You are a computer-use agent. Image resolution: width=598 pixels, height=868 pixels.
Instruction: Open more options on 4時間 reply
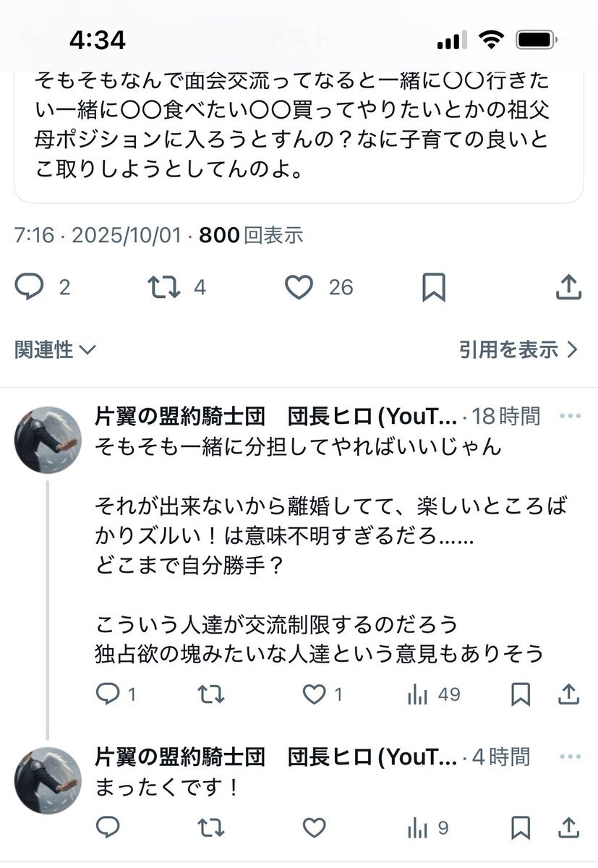571,757
